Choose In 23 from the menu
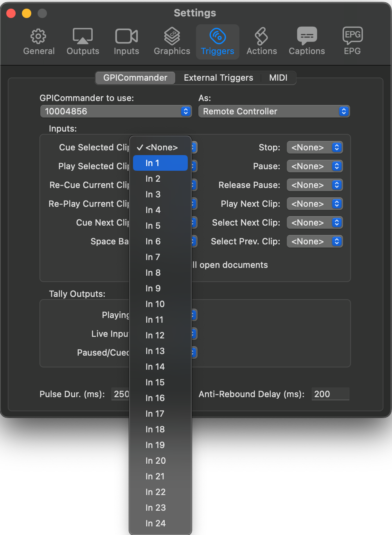This screenshot has height=535, width=392. pyautogui.click(x=160, y=508)
